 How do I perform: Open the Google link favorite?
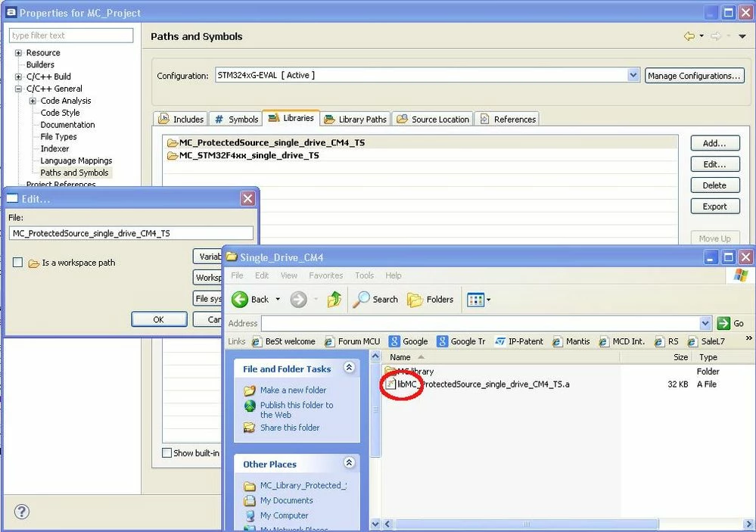(409, 341)
